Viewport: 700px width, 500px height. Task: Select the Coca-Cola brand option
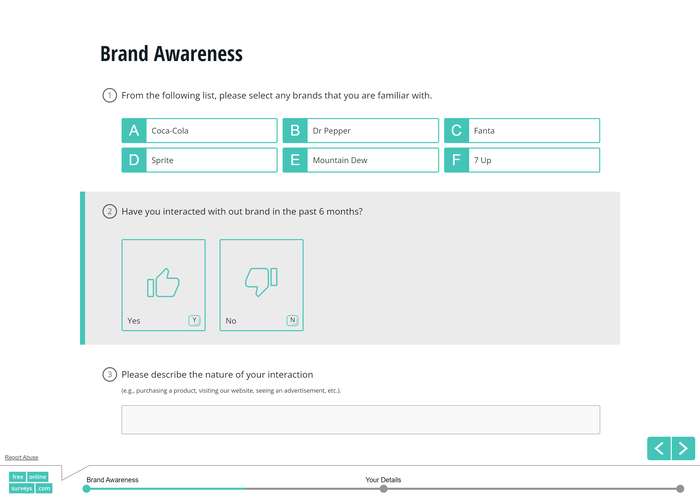click(x=211, y=131)
